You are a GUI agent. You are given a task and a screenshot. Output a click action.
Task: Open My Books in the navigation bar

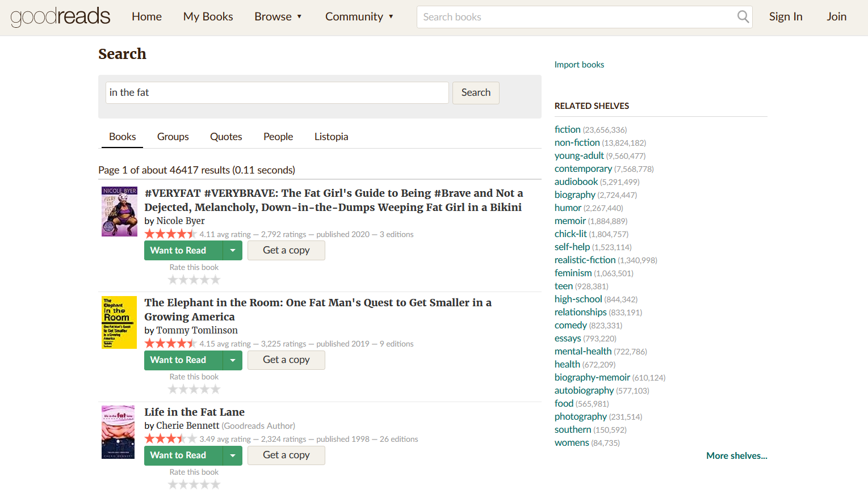208,16
